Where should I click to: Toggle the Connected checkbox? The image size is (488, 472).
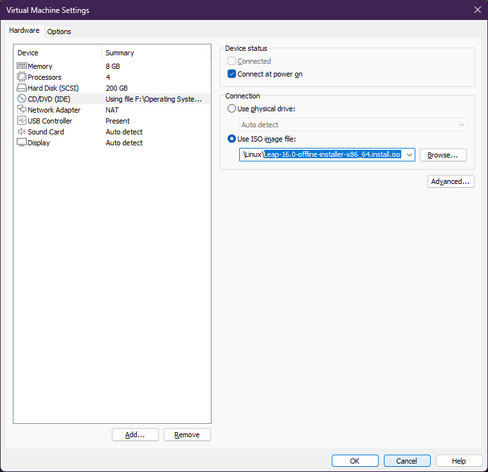(231, 61)
